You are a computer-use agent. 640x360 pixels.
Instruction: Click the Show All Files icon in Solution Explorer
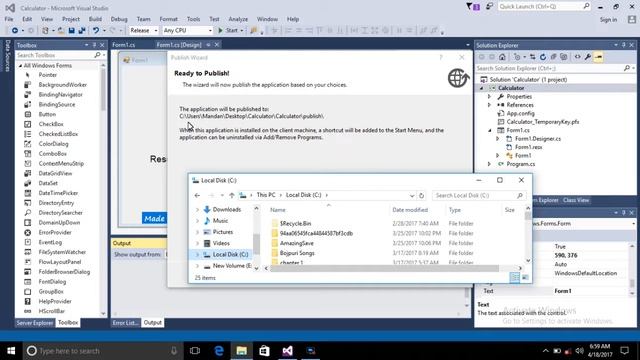[564, 57]
